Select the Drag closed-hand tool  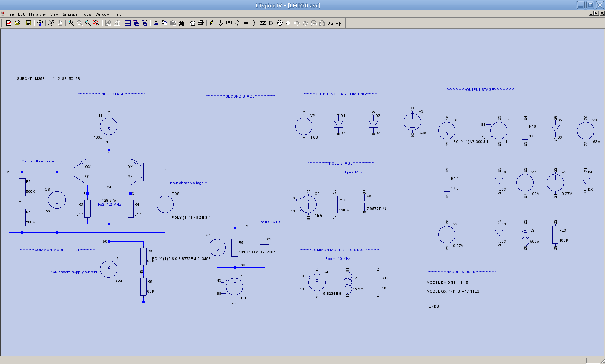[x=288, y=23]
